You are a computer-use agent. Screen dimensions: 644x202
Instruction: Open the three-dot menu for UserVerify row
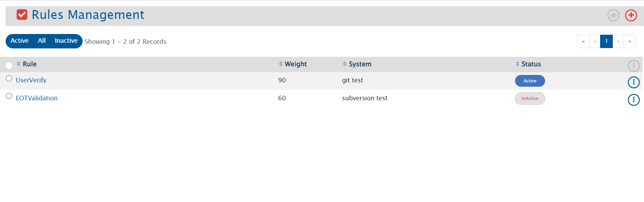(633, 82)
